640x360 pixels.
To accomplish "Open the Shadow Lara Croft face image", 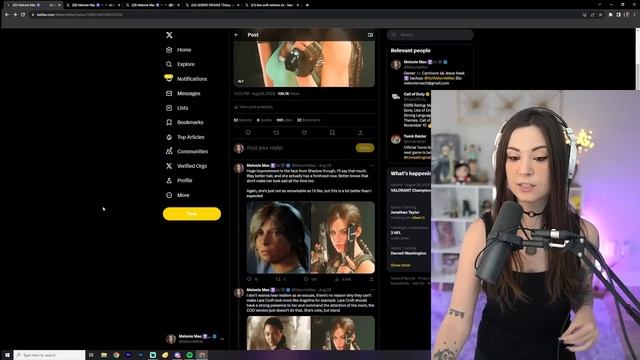I will 278,238.
